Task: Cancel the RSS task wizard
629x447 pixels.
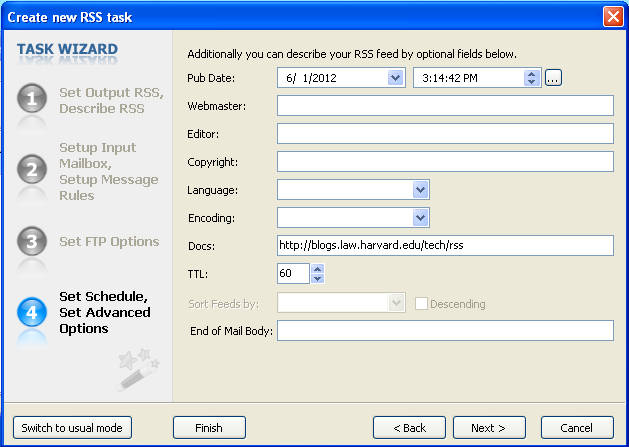Action: (577, 428)
